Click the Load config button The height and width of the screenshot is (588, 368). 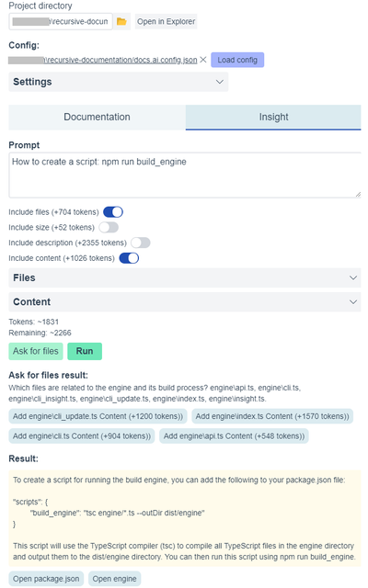click(237, 60)
